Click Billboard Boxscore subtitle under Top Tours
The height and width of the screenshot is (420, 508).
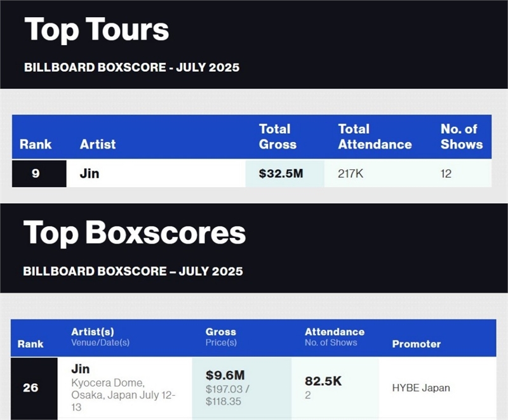[x=131, y=67]
